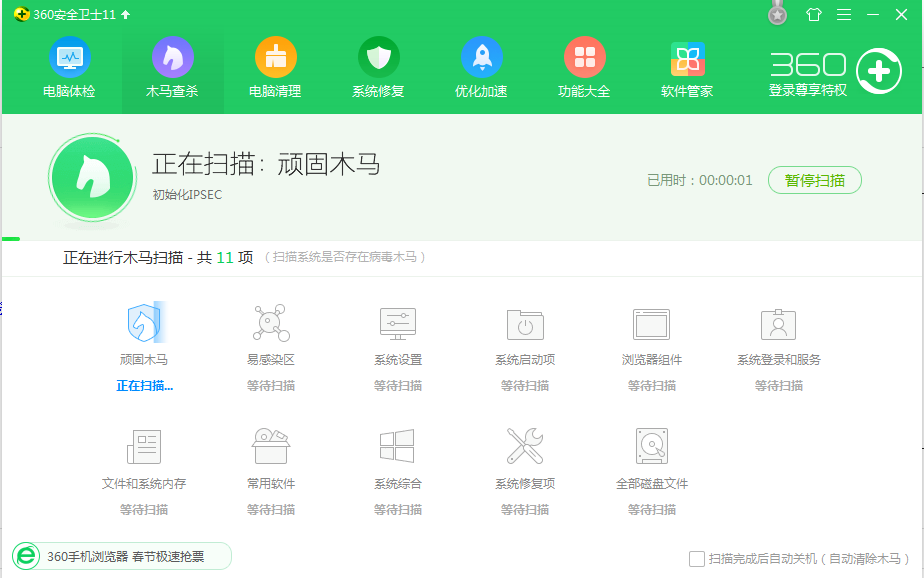
Task: Click the 初始化IPSEC status text
Action: tap(187, 195)
